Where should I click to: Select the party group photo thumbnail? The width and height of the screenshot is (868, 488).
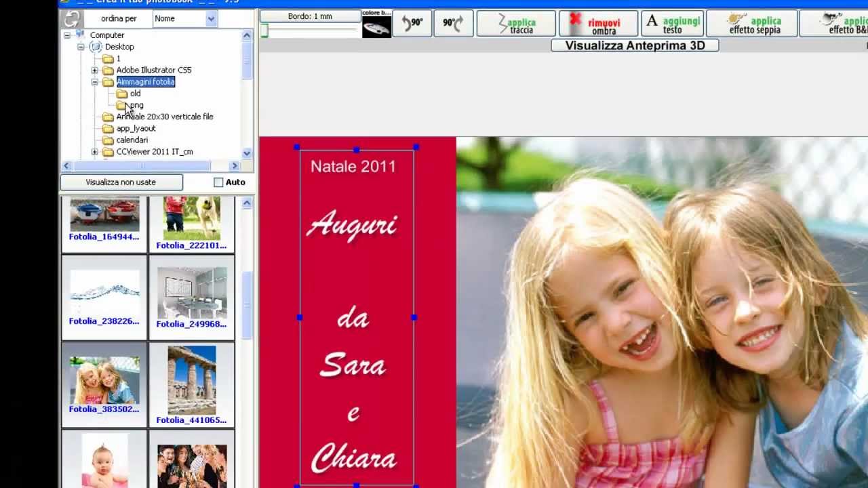pos(191,460)
